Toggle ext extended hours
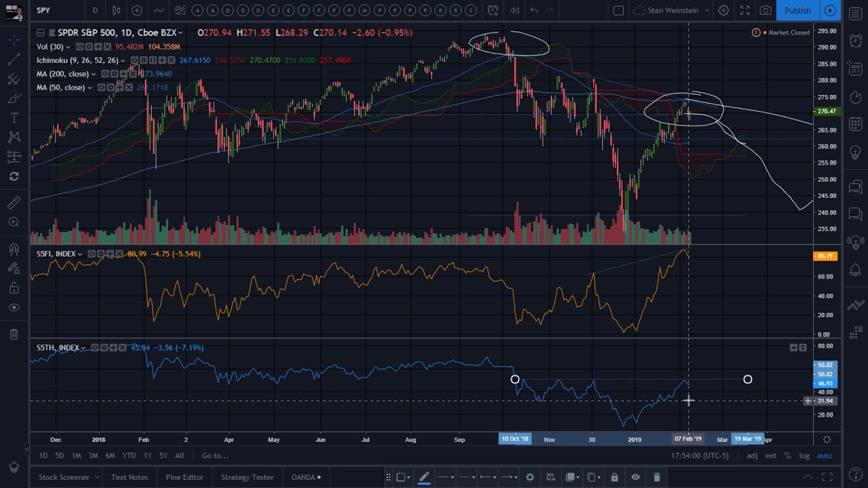 coord(771,455)
